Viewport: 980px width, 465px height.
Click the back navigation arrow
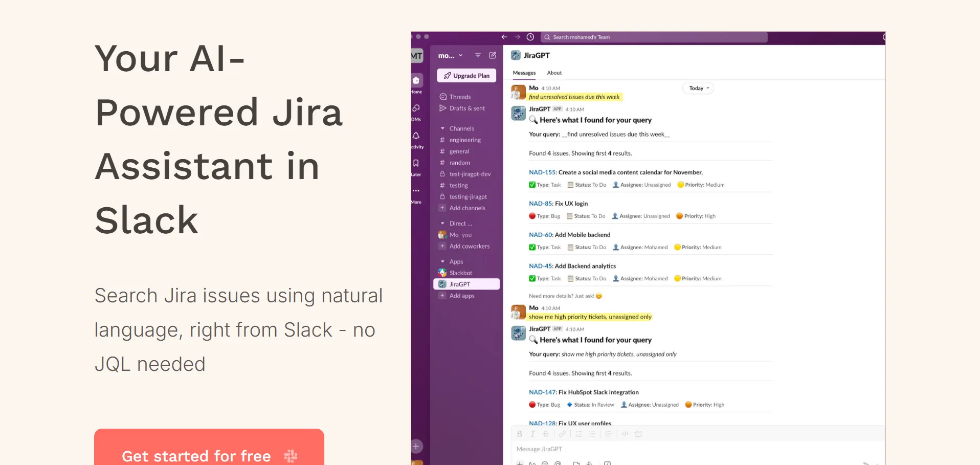click(504, 37)
